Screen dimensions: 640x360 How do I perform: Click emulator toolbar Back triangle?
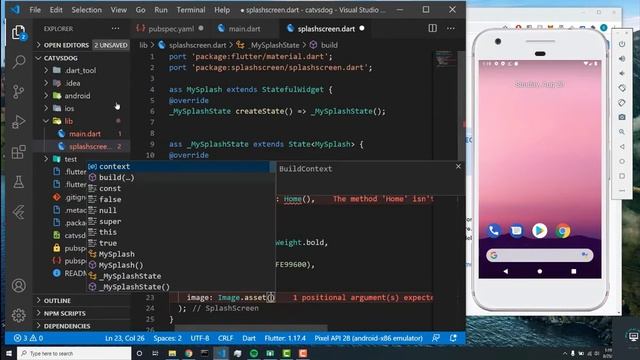tap(622, 147)
